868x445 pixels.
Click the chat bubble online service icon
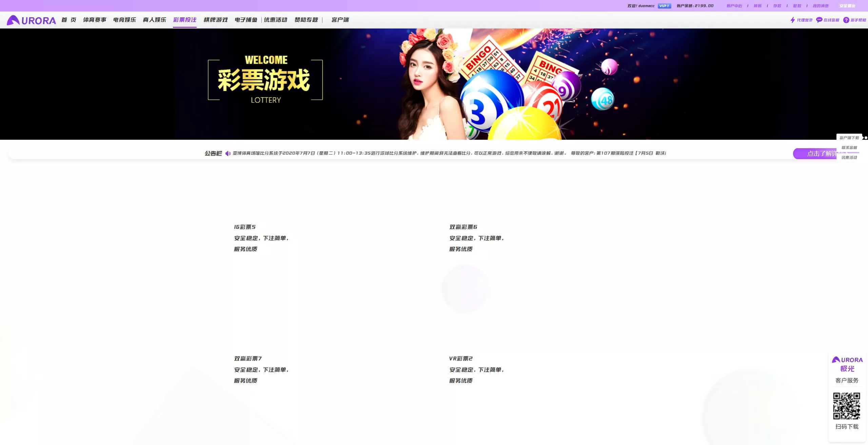(819, 20)
